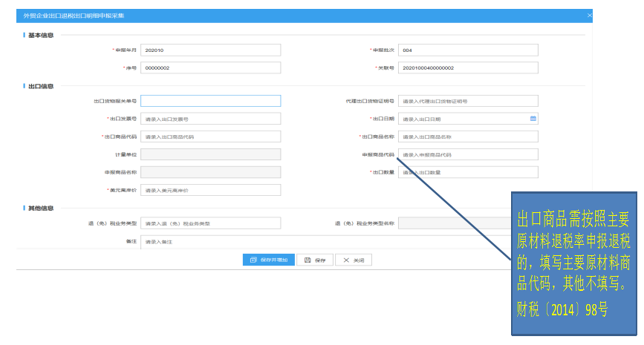Select the 出口商品名称 input field

[467, 137]
